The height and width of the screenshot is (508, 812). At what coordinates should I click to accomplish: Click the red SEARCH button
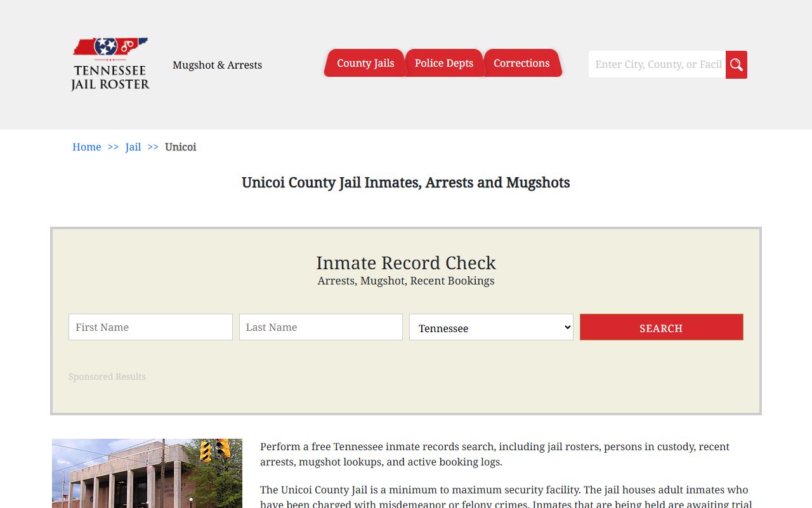click(x=661, y=327)
